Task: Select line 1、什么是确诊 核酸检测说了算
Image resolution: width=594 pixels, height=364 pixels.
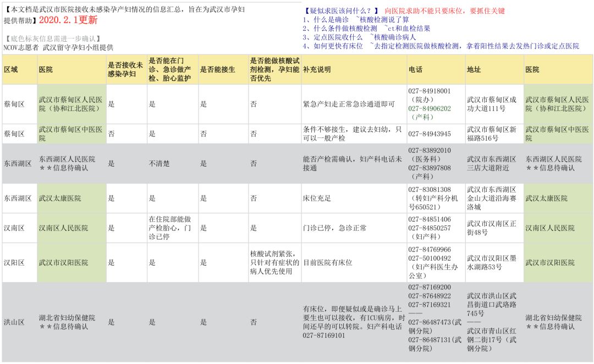Action: 356,20
